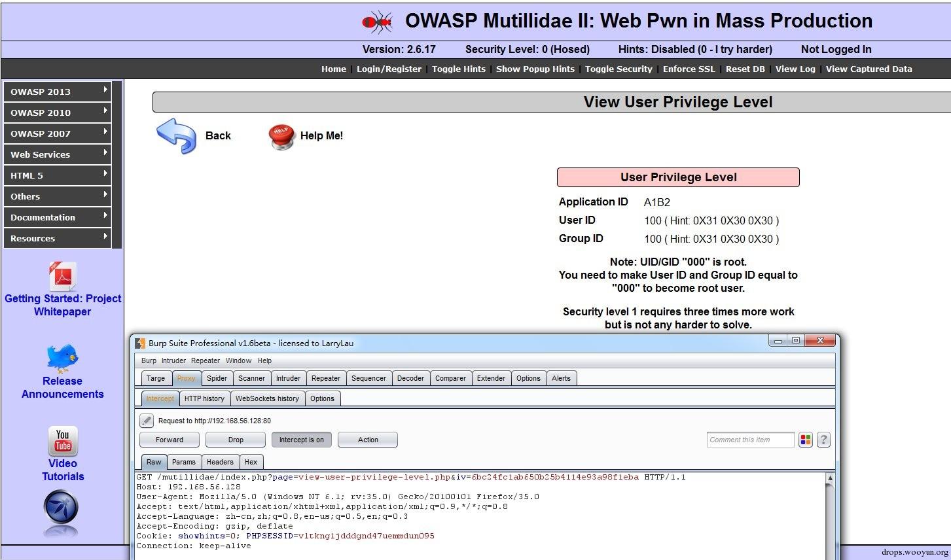Expand the Web Services sidebar menu
This screenshot has width=951, height=560.
(x=58, y=154)
